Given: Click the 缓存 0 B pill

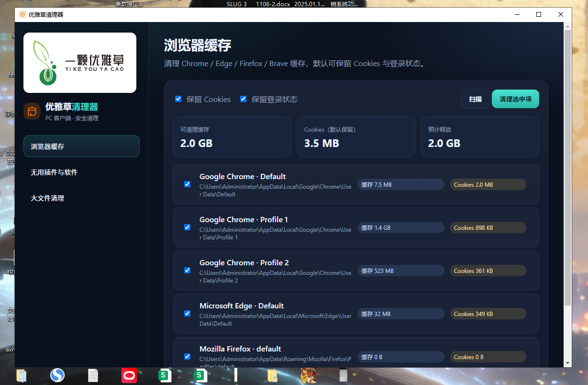Looking at the screenshot, I should (x=400, y=357).
